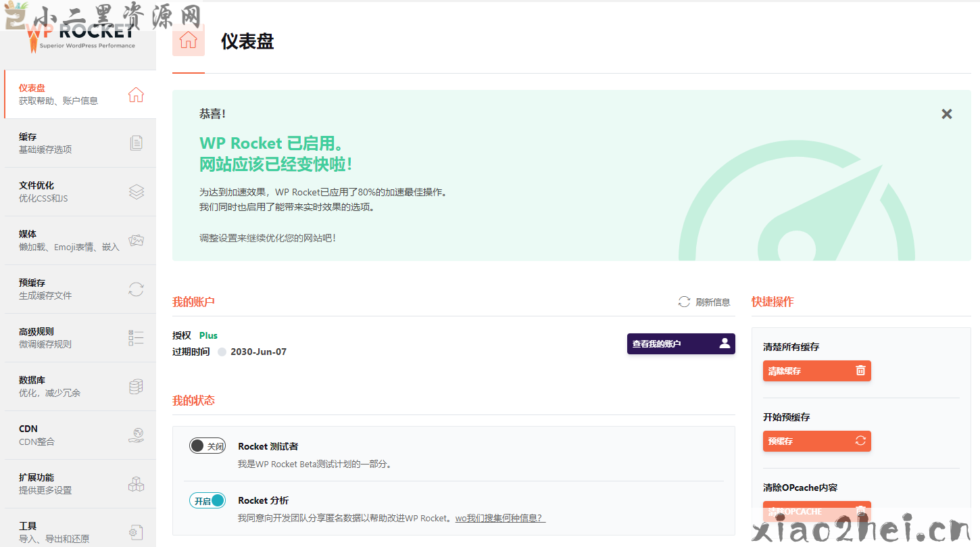Click the orange 预缓存 button

[x=816, y=441]
